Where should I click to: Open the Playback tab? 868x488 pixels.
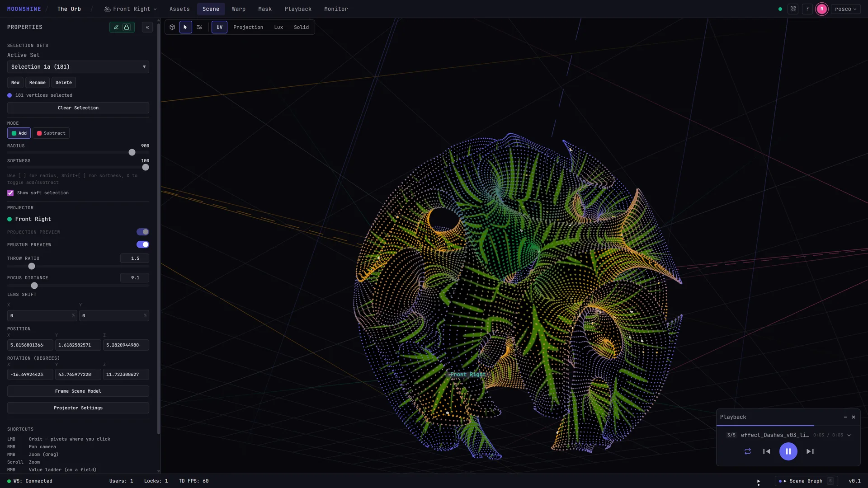pos(298,9)
